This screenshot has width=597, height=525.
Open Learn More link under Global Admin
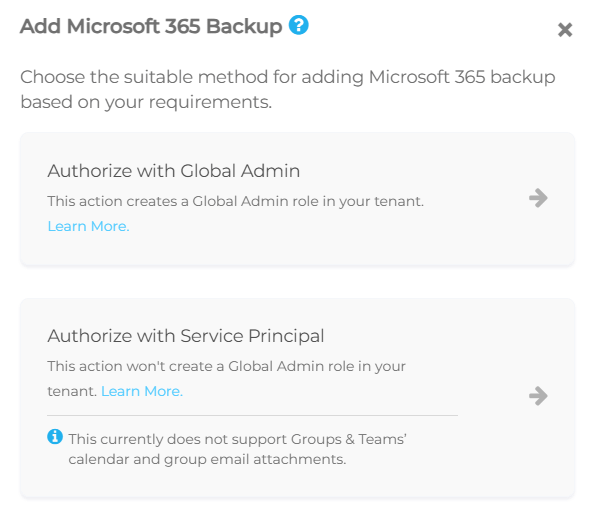click(x=88, y=226)
